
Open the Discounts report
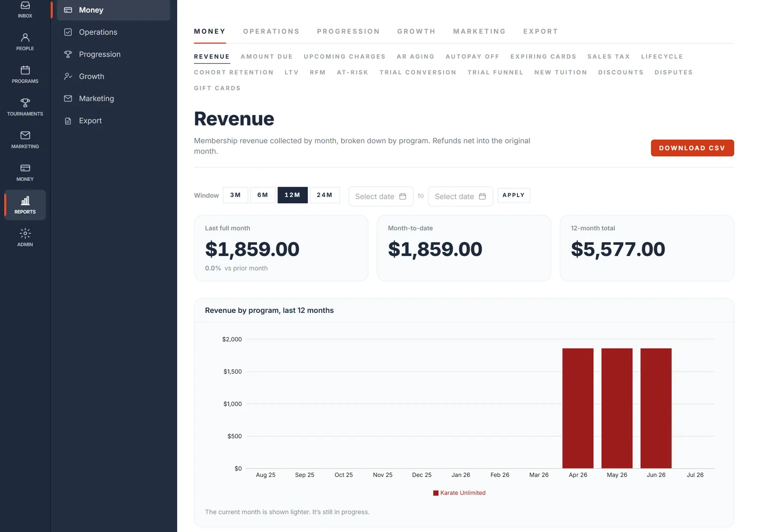[x=621, y=73]
